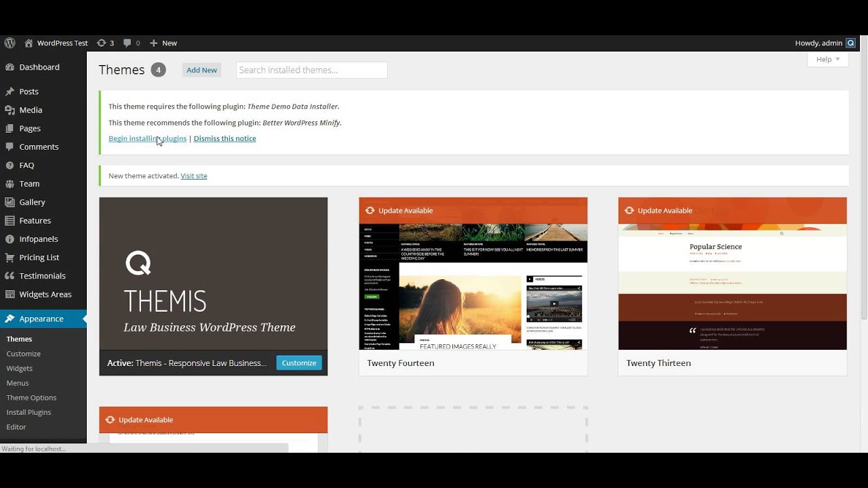Open the Theme Options submenu item
The height and width of the screenshot is (488, 868).
(x=31, y=398)
